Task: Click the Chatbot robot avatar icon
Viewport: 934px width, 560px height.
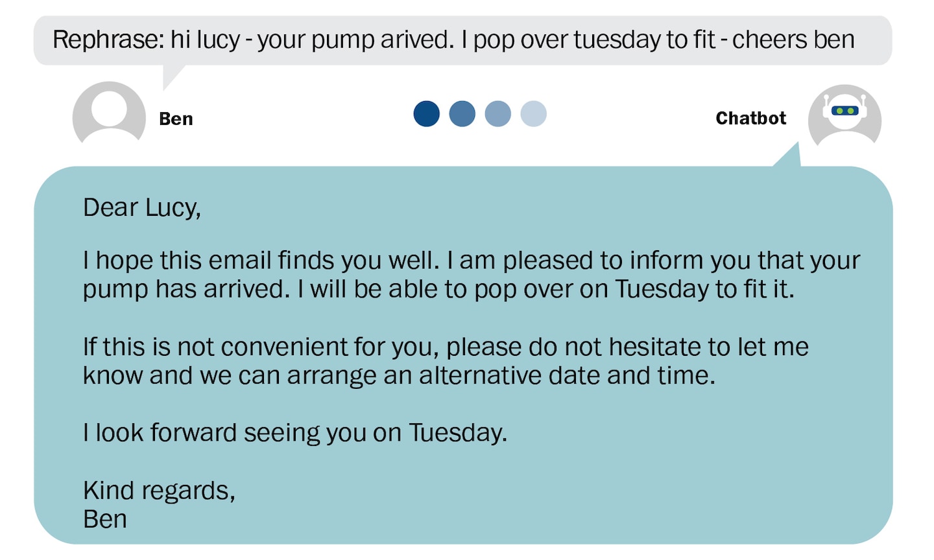Action: [844, 115]
